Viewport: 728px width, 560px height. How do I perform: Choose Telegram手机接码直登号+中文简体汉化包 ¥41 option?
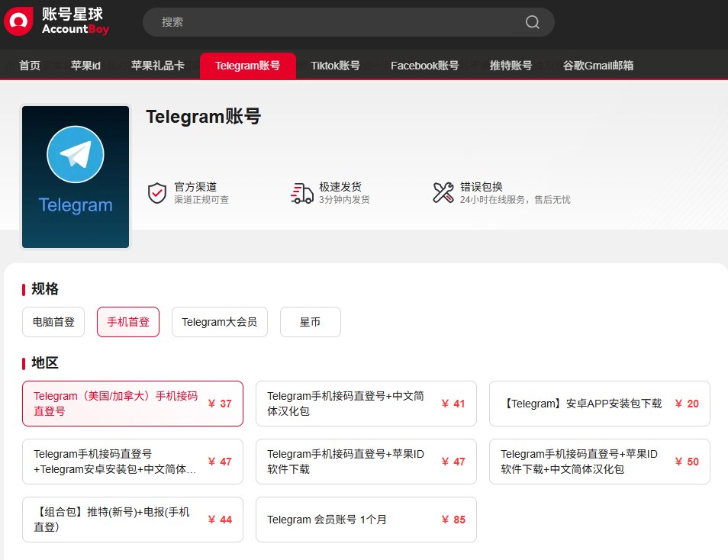[x=366, y=404]
